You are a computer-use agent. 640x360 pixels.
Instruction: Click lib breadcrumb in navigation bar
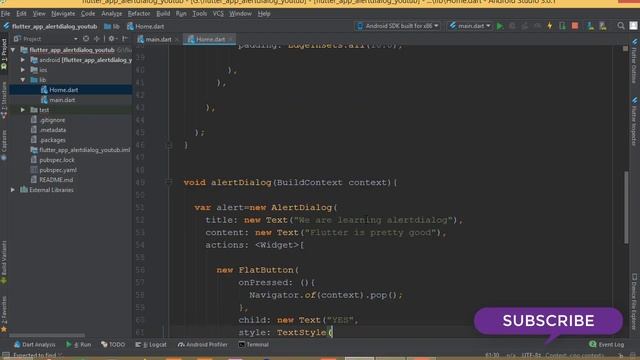pos(112,27)
